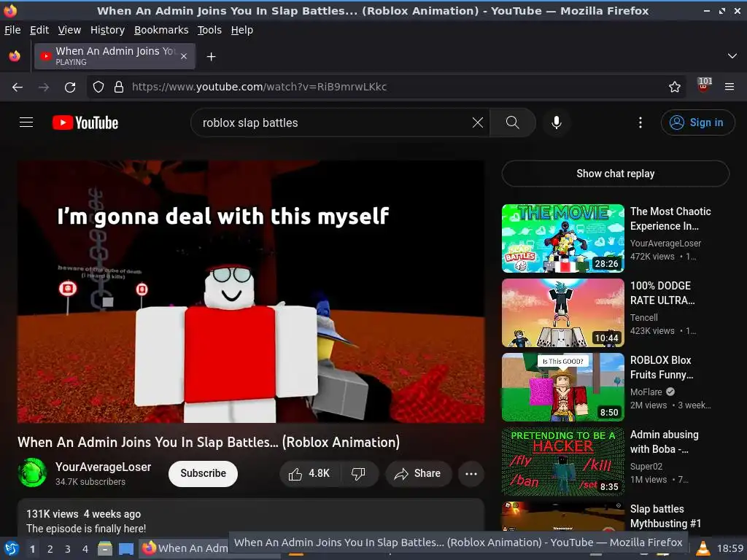This screenshot has width=747, height=560.
Task: Open the History menu
Action: (x=107, y=30)
